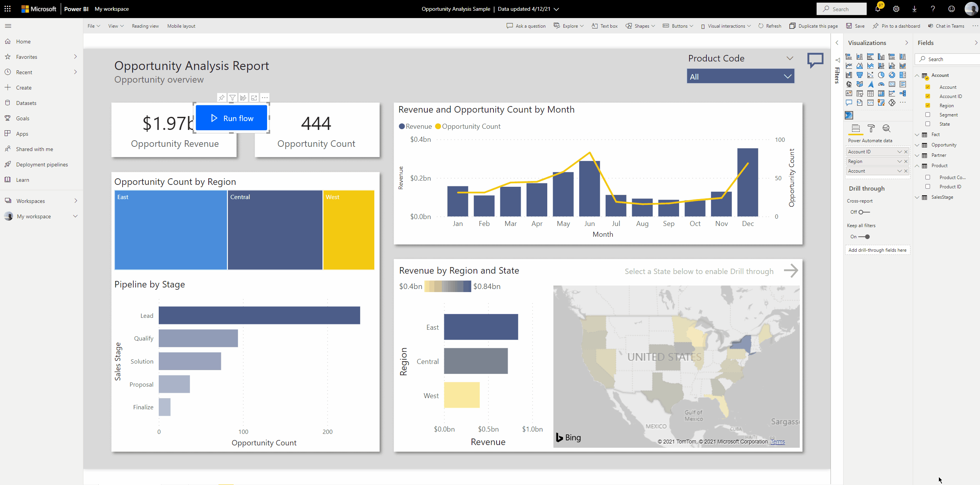Open the Format paint roller tab
Screen dimensions: 980x485
point(871,128)
